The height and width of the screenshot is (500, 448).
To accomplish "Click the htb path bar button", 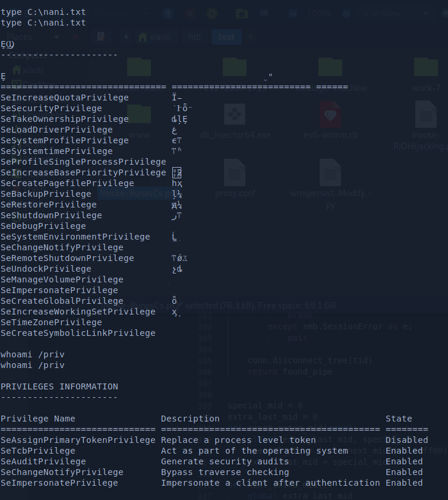I will 194,37.
